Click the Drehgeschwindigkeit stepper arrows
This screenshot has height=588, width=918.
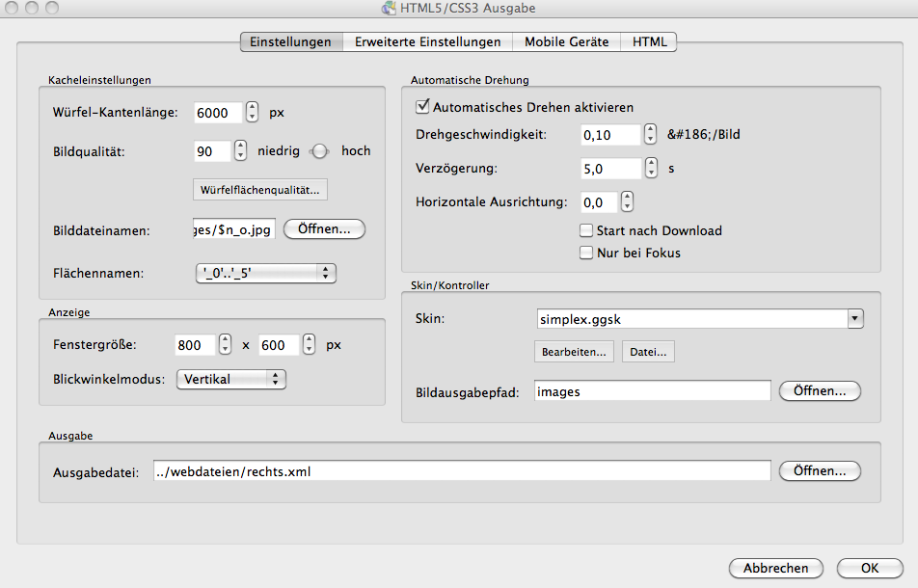652,136
